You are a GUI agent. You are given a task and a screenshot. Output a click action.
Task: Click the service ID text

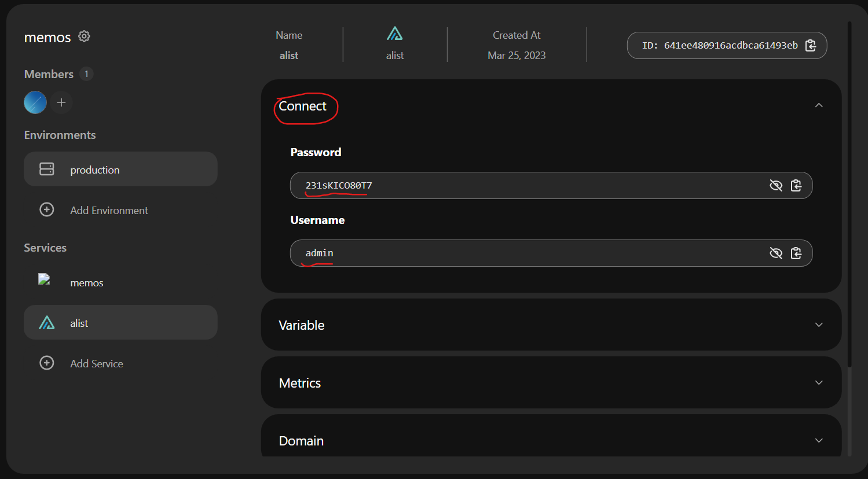click(720, 45)
